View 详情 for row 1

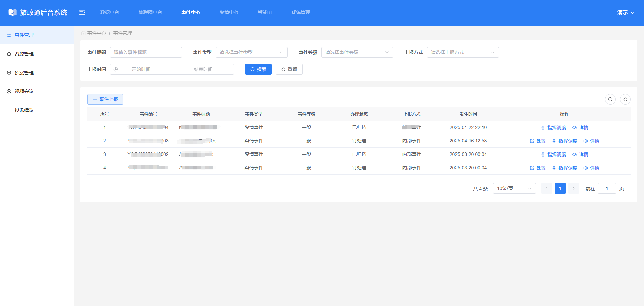[580, 128]
